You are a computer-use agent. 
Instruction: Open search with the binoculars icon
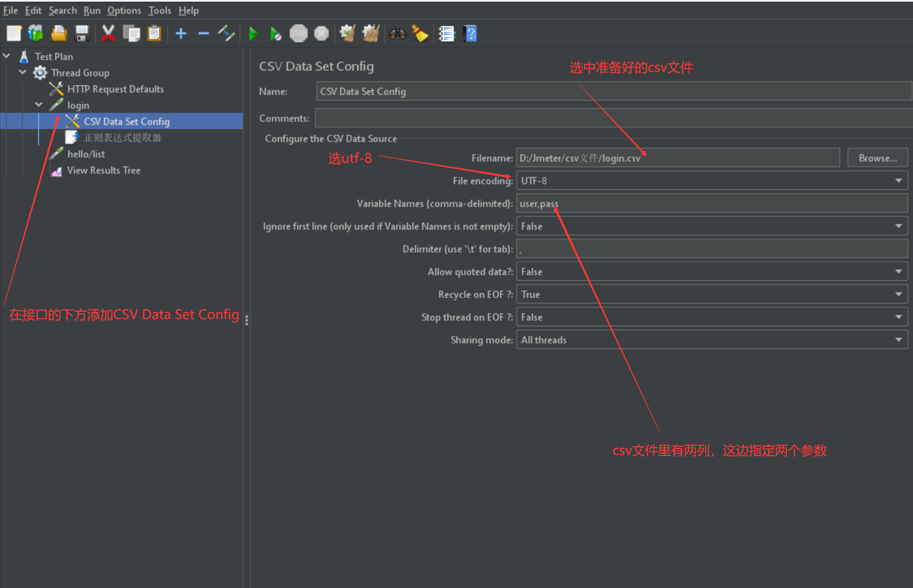point(397,34)
